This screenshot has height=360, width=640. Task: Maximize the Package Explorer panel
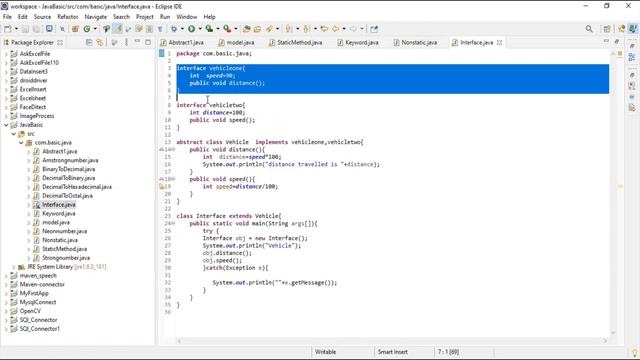(148, 42)
